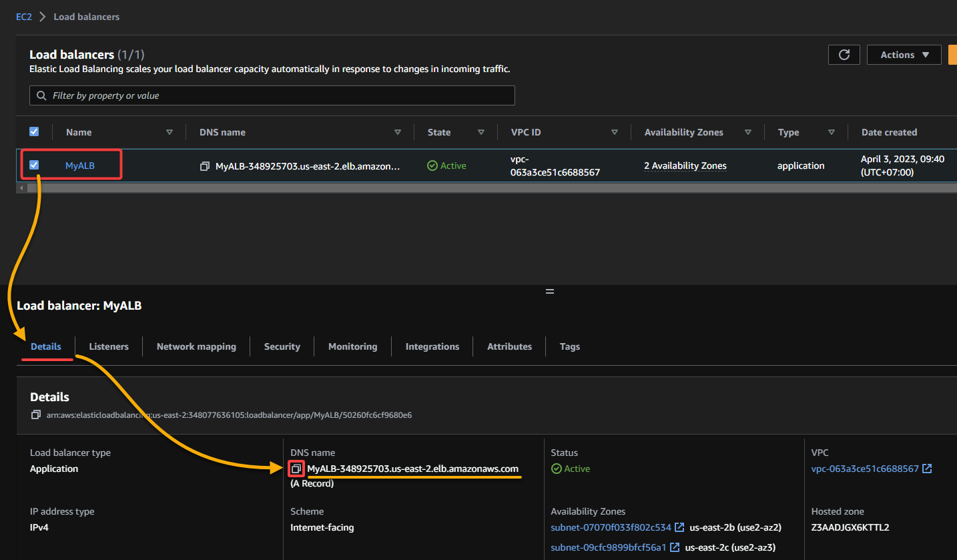Viewport: 957px width, 560px height.
Task: Open VPC external link icon in Details
Action: coord(927,469)
